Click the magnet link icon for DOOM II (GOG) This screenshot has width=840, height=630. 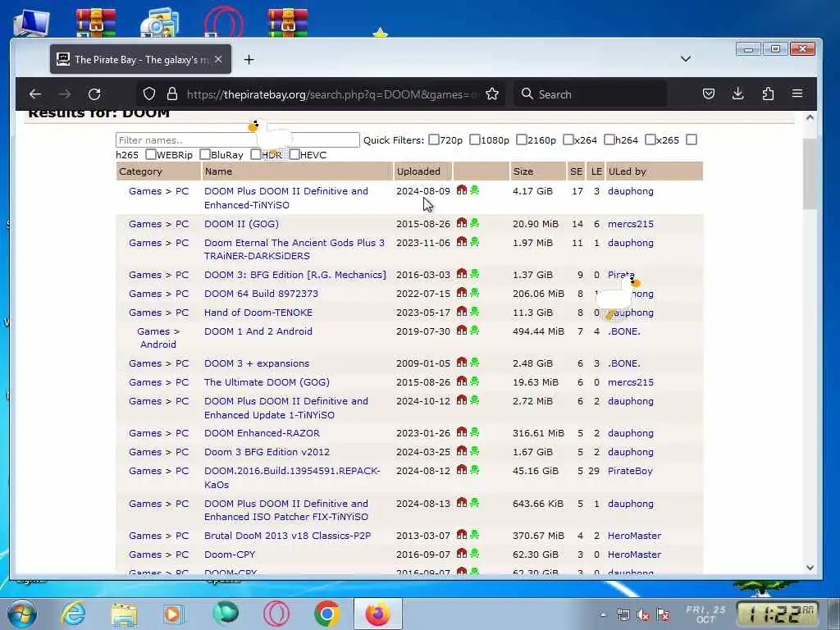click(461, 223)
